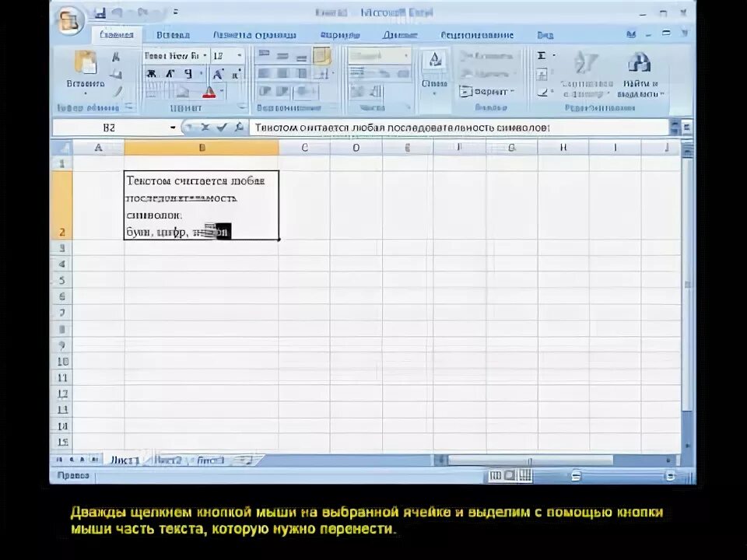The width and height of the screenshot is (747, 560).
Task: Toggle Wrap Text (highlighted) button
Action: point(322,56)
